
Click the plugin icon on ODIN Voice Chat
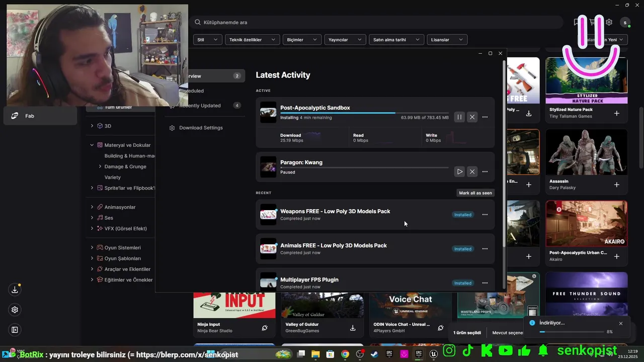[x=441, y=328]
